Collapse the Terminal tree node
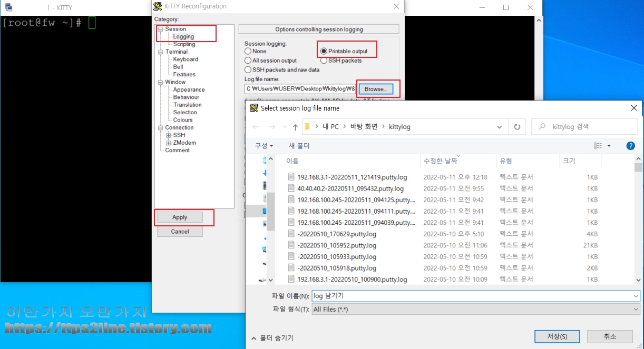This screenshot has height=349, width=644. pyautogui.click(x=161, y=52)
